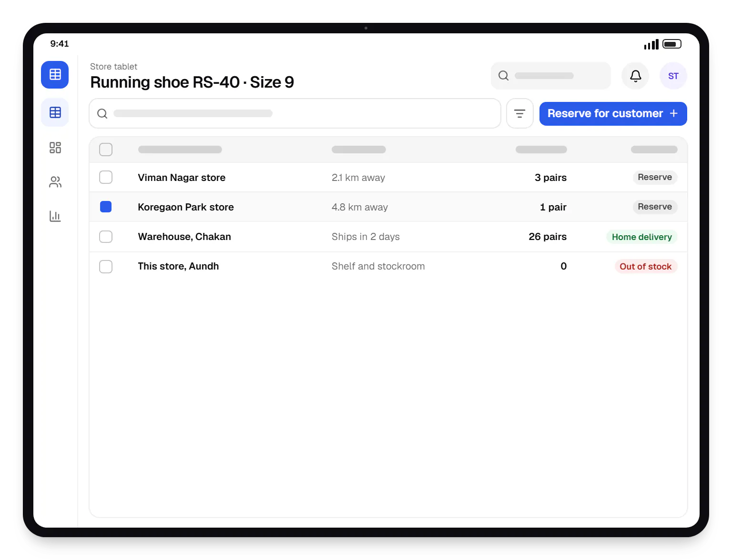Click the Out of stock tag
Screen dimensions: 732x560
coord(645,266)
